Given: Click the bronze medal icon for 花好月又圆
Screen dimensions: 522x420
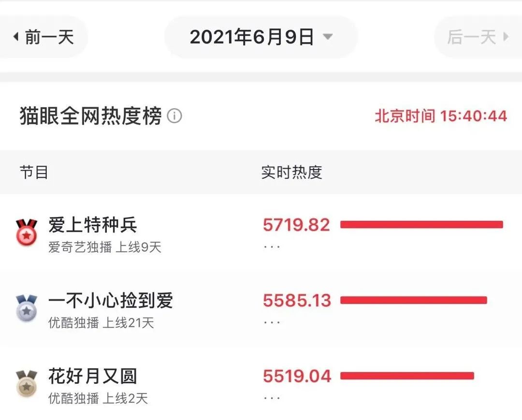Looking at the screenshot, I should tap(27, 383).
